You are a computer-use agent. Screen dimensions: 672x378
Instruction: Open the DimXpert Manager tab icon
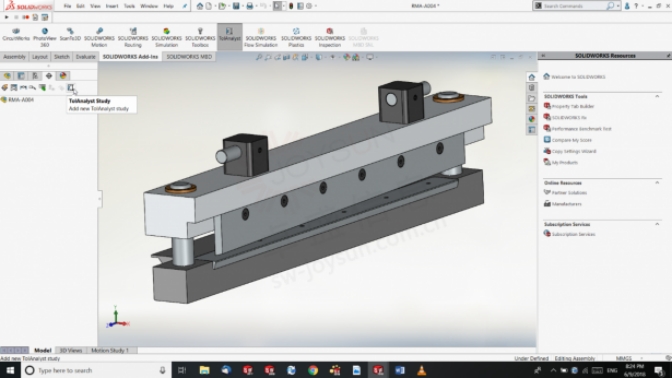click(49, 76)
